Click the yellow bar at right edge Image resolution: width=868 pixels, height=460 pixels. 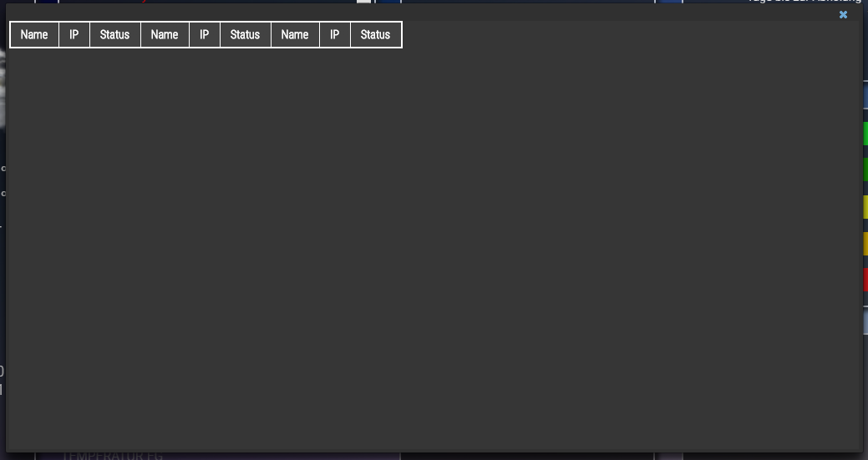click(865, 207)
